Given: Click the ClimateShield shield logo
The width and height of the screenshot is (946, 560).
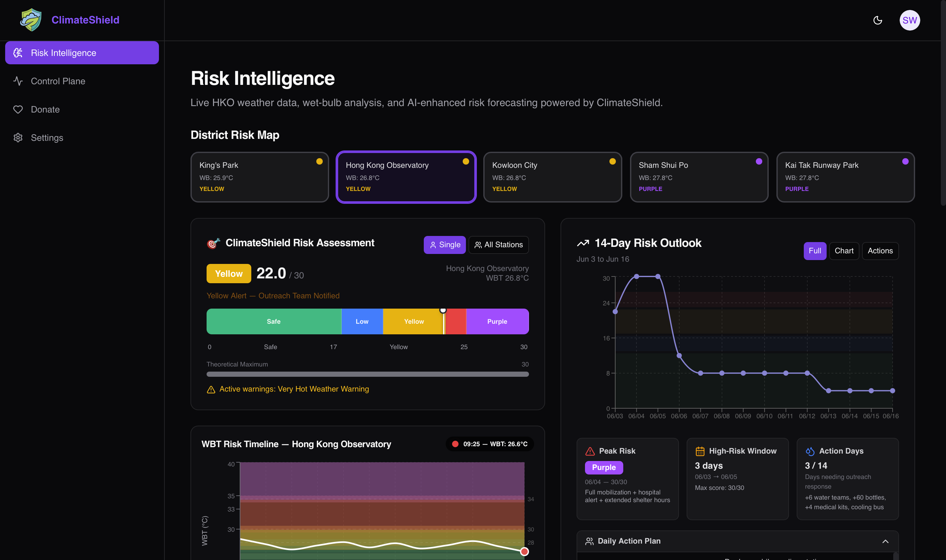Looking at the screenshot, I should pyautogui.click(x=31, y=20).
